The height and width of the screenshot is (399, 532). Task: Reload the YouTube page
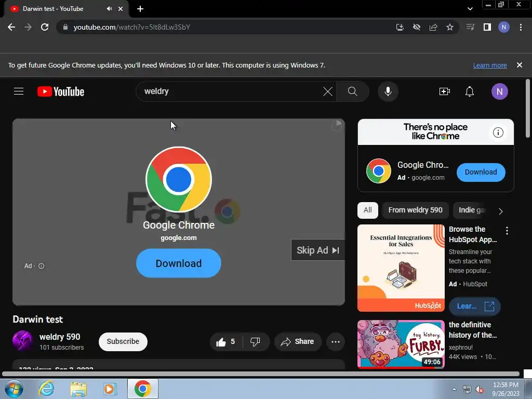45,27
